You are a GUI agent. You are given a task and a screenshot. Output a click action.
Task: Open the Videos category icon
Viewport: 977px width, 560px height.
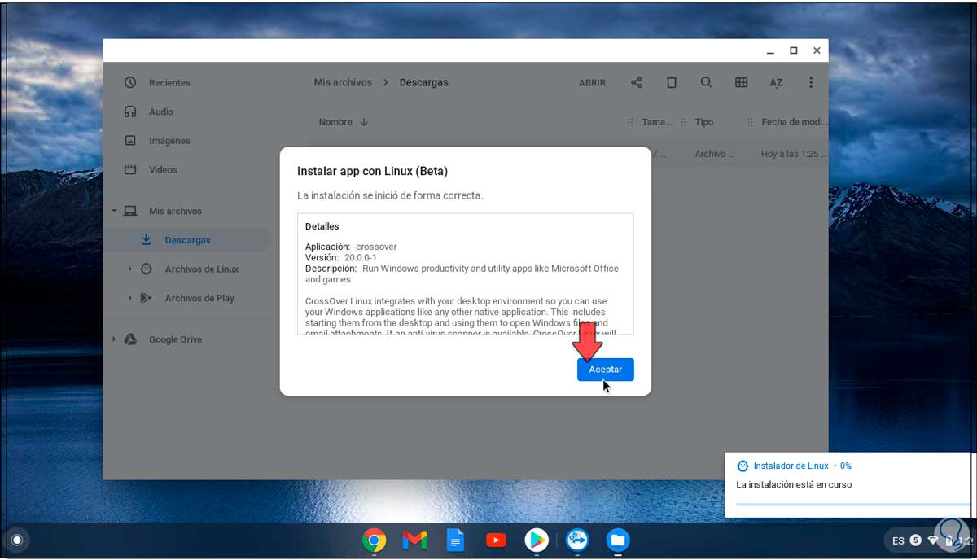[130, 170]
